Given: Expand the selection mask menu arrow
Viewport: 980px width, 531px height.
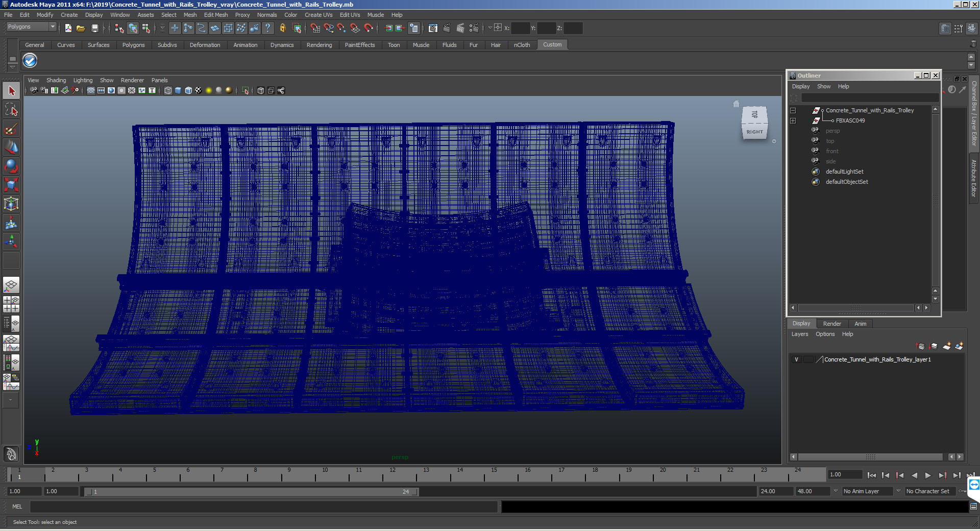Looking at the screenshot, I should point(162,28).
